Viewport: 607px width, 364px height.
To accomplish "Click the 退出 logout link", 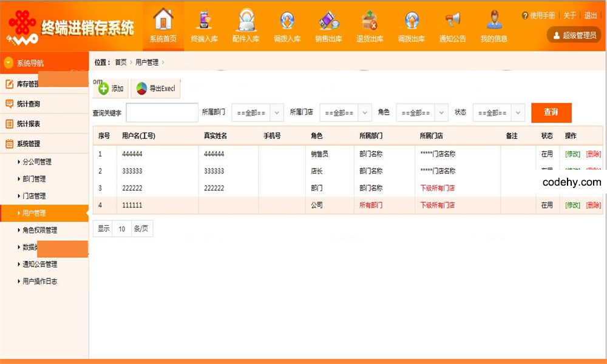I will [591, 16].
